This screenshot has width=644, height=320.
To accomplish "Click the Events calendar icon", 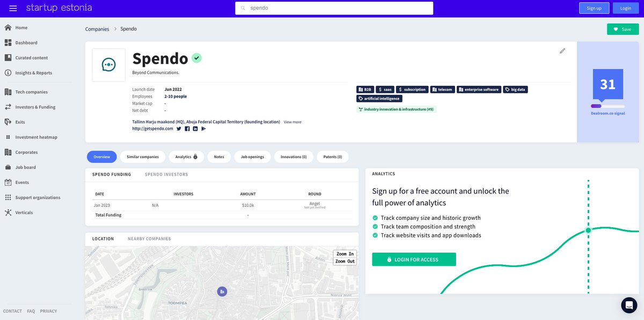I will pos(8,182).
